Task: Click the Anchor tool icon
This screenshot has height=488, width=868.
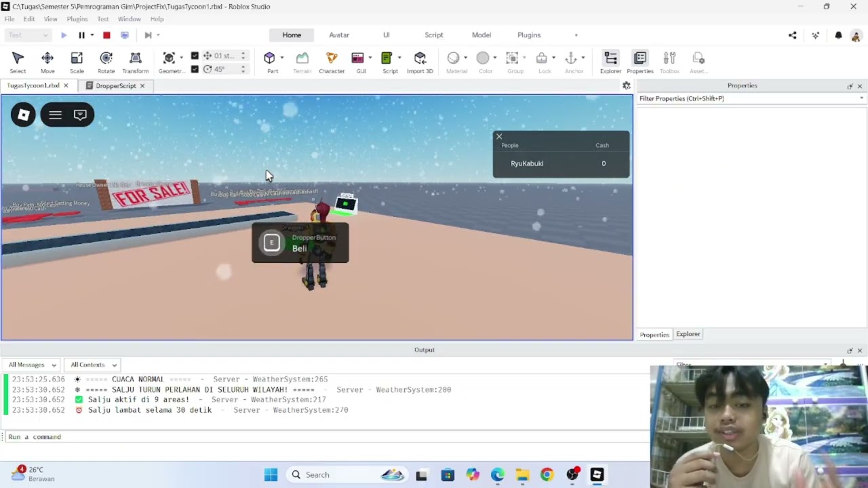Action: tap(571, 58)
